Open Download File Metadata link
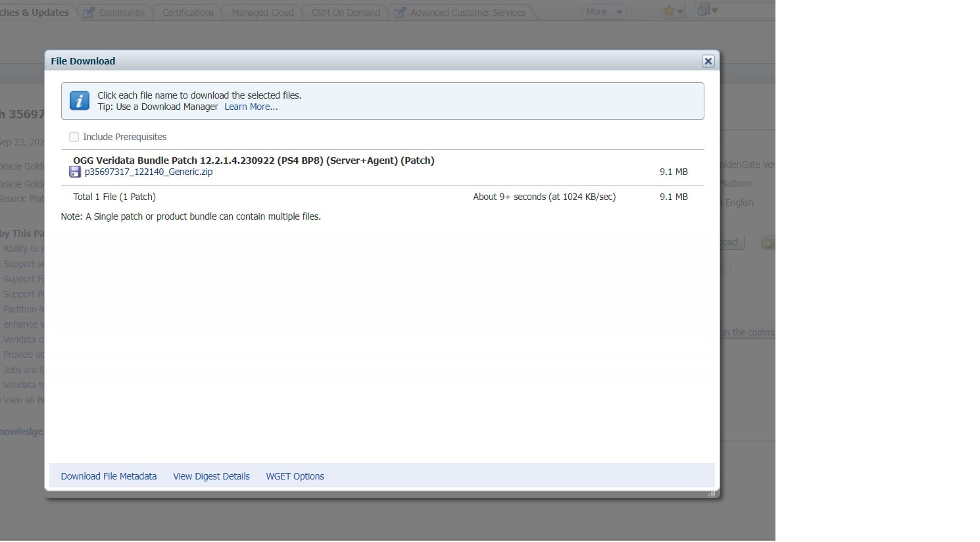This screenshot has height=542, width=980. (x=109, y=476)
